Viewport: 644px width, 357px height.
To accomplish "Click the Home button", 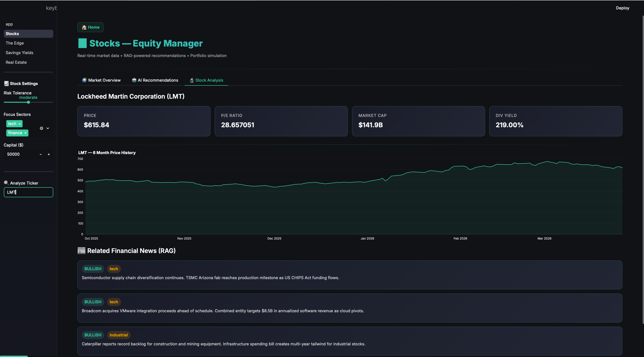I will [91, 27].
